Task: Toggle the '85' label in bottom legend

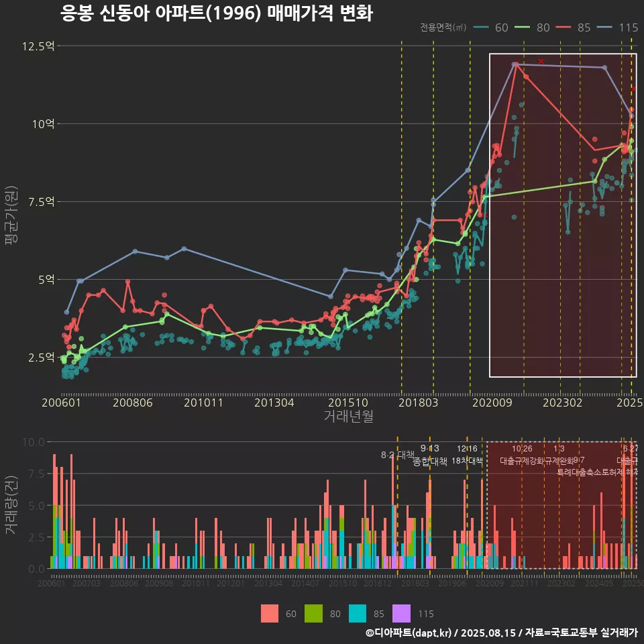Action: 378,614
